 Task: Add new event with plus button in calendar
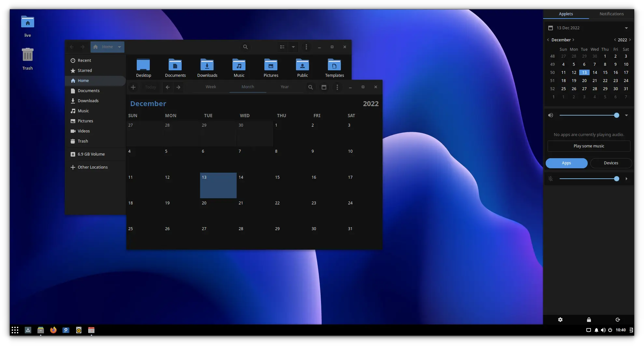133,87
